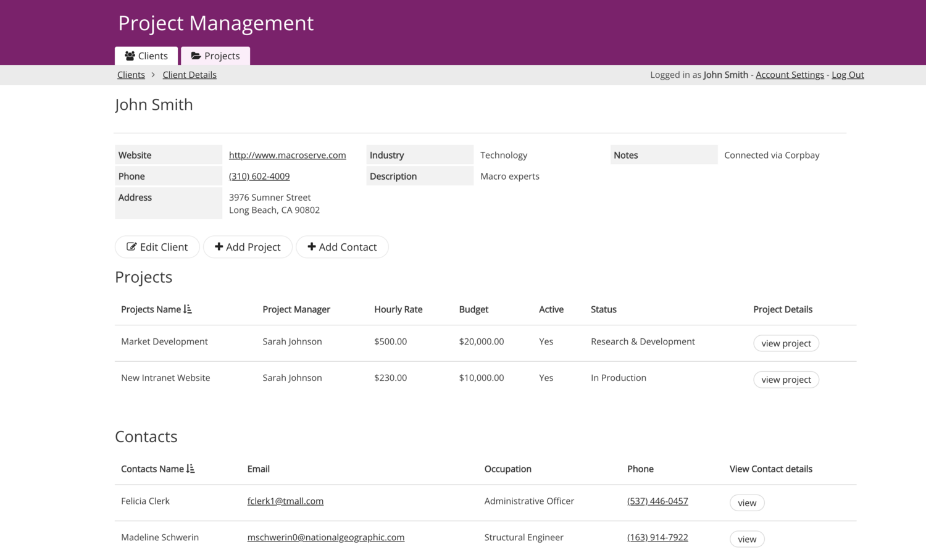Click the Log Out link

[847, 74]
